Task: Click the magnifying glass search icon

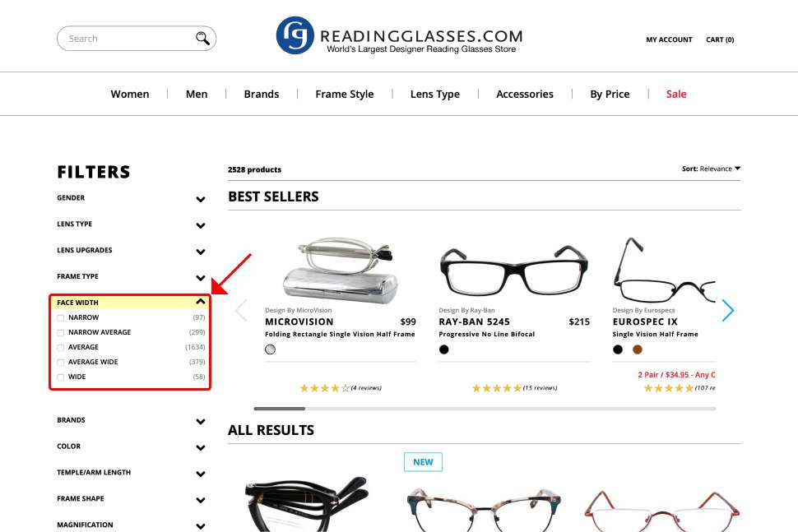Action: tap(202, 38)
